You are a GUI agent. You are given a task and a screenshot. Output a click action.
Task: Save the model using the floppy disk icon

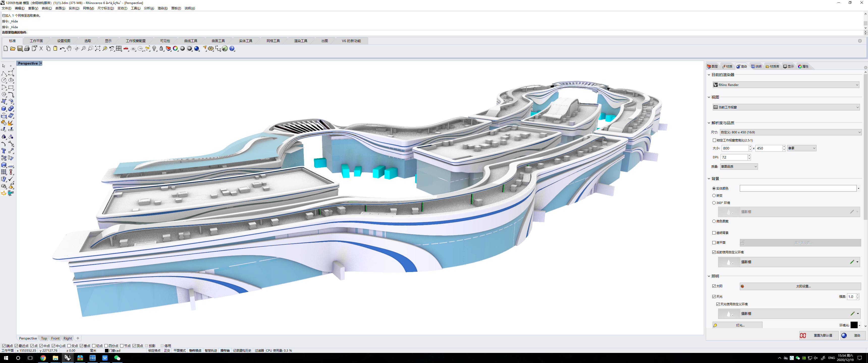point(20,48)
